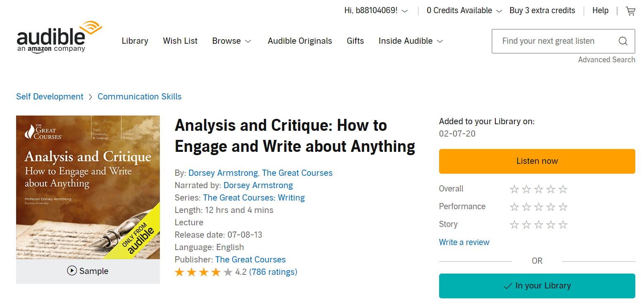Click the Analysis and Critique cover image
The width and height of the screenshot is (644, 307).
pos(88,187)
